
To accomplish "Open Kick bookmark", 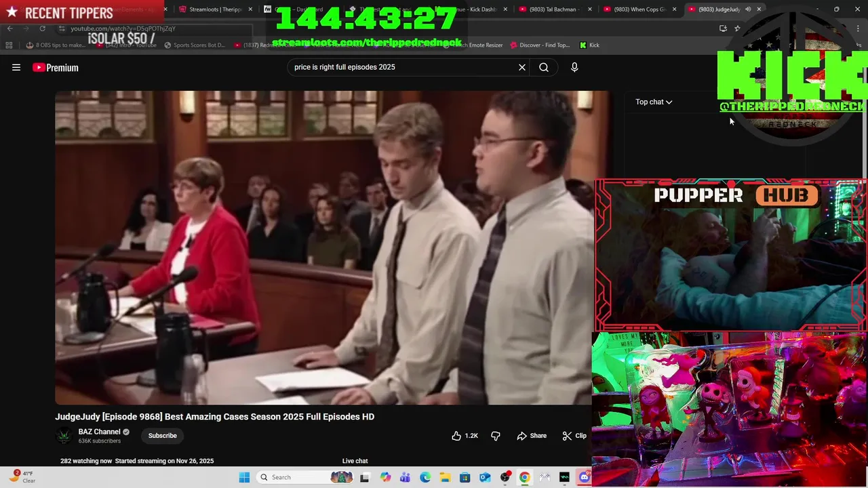I will pos(589,45).
